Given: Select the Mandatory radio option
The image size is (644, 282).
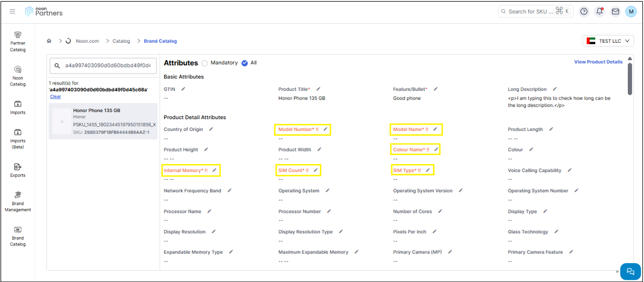Looking at the screenshot, I should pyautogui.click(x=205, y=63).
